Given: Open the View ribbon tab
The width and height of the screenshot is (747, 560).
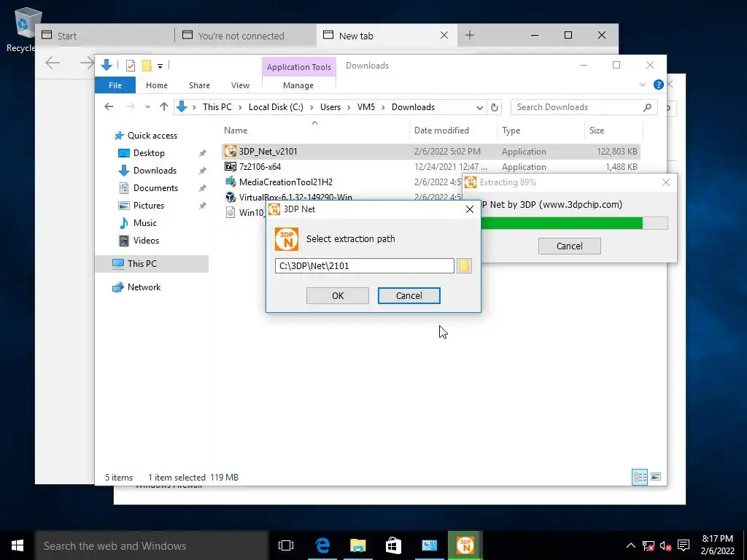Looking at the screenshot, I should click(240, 85).
